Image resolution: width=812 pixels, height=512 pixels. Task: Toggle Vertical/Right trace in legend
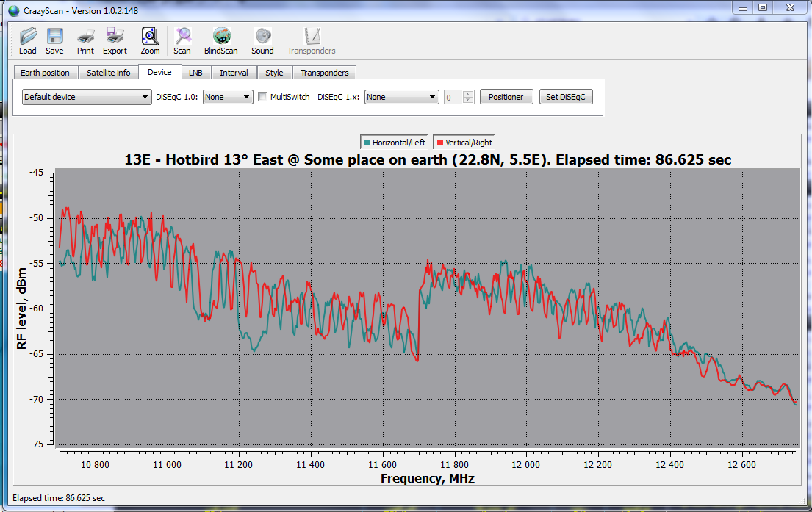464,143
